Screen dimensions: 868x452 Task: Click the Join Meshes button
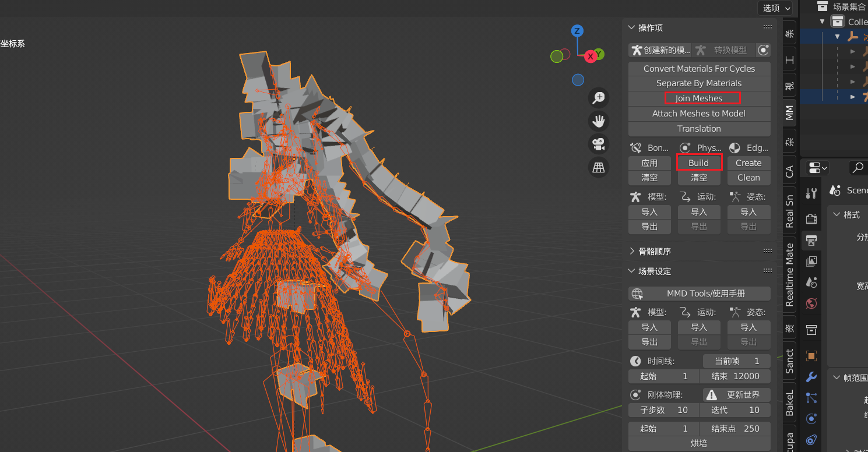(x=700, y=98)
